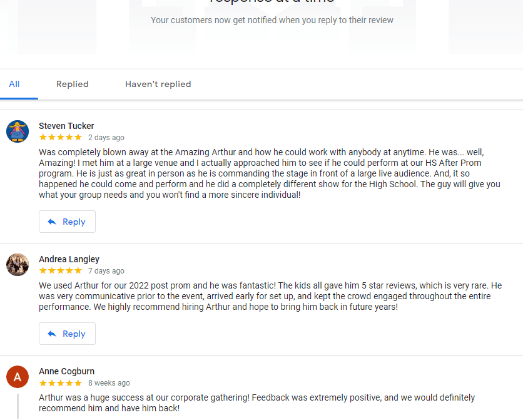Open Steven Tucker's profile avatar
The height and width of the screenshot is (420, 523).
click(18, 131)
